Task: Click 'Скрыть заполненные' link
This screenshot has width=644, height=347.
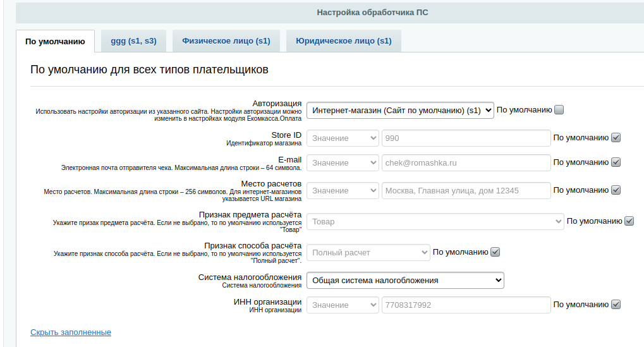Action: coord(71,332)
